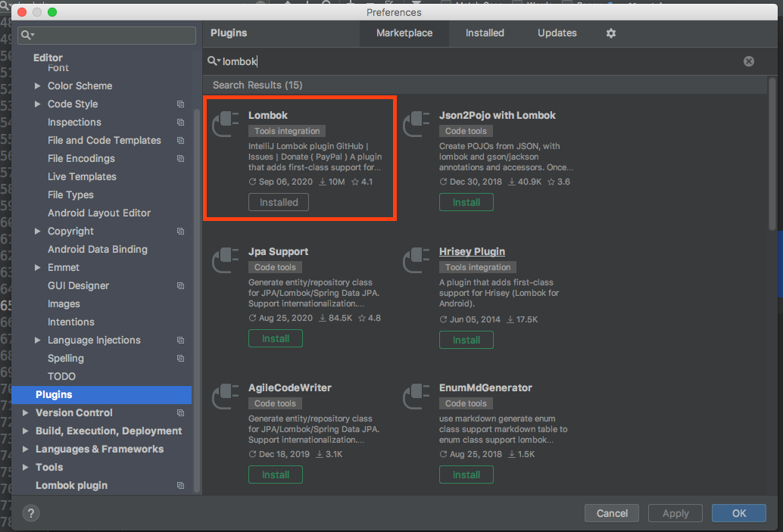Select Lombok plugin in the sidebar

(x=70, y=485)
